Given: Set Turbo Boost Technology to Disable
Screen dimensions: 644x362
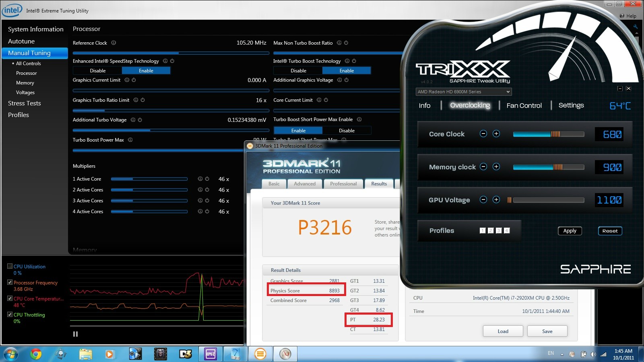Looking at the screenshot, I should coord(298,71).
